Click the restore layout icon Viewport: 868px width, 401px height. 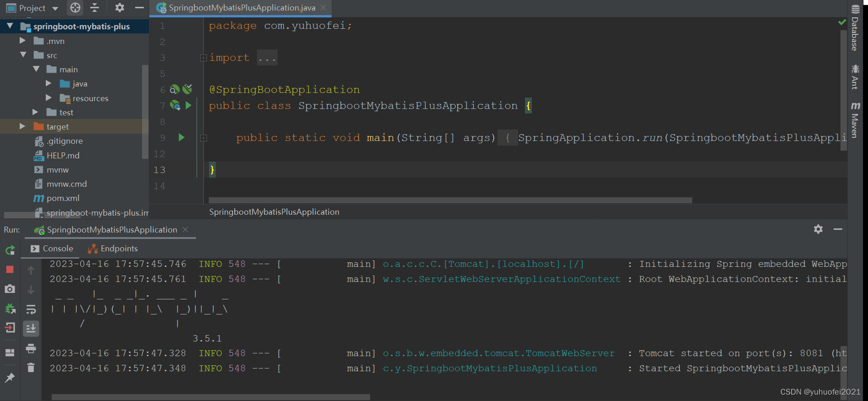pyautogui.click(x=10, y=352)
